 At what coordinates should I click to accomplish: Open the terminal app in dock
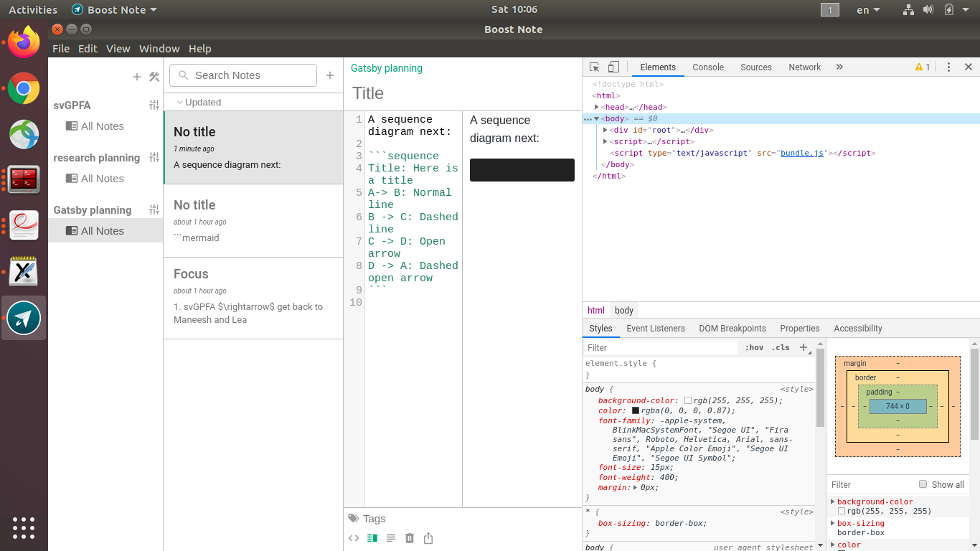click(24, 180)
